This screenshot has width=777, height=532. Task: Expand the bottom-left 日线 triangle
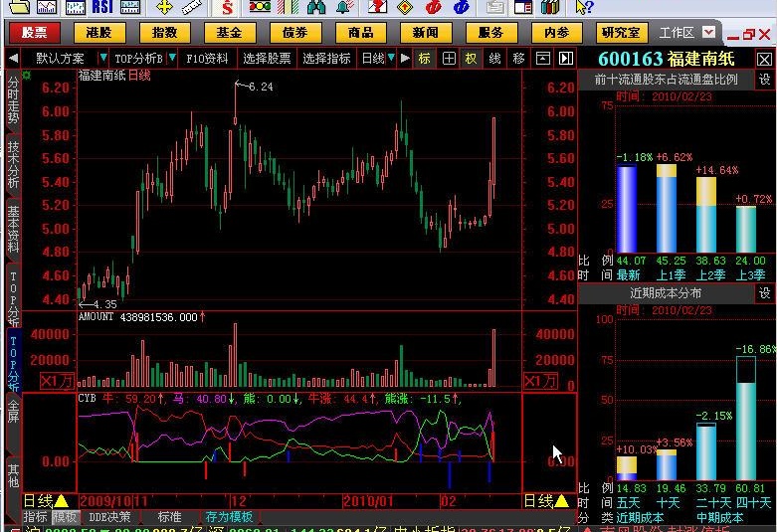coord(62,501)
